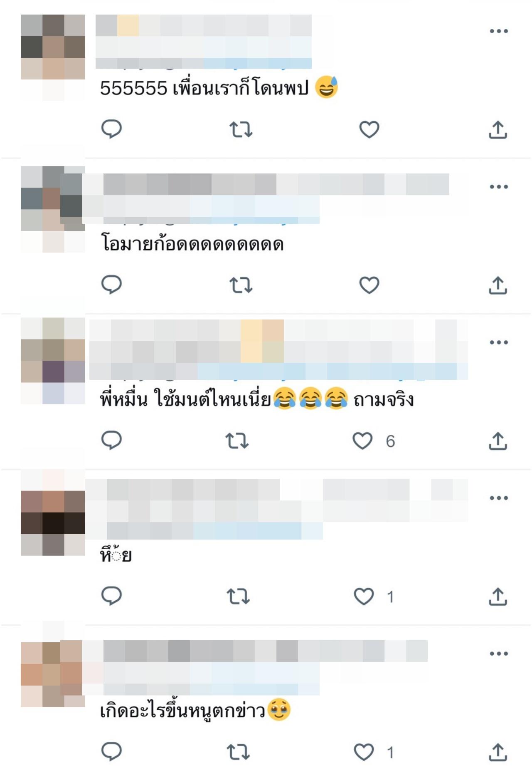The image size is (532, 780).
Task: Like the "เกิดอะไรขึ้นหนูตกข่าว" tweet
Action: [x=364, y=752]
